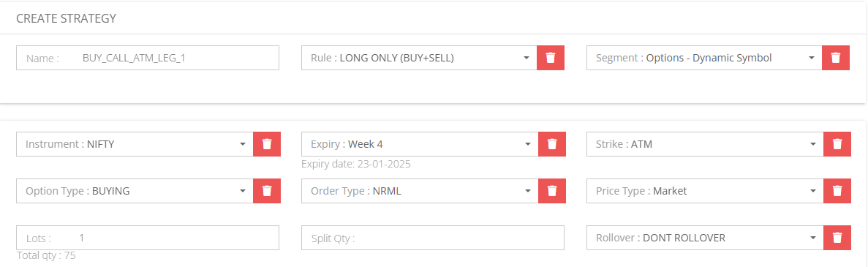Click trash icon beside Instrument NIFTY
868x267 pixels.
(x=267, y=144)
